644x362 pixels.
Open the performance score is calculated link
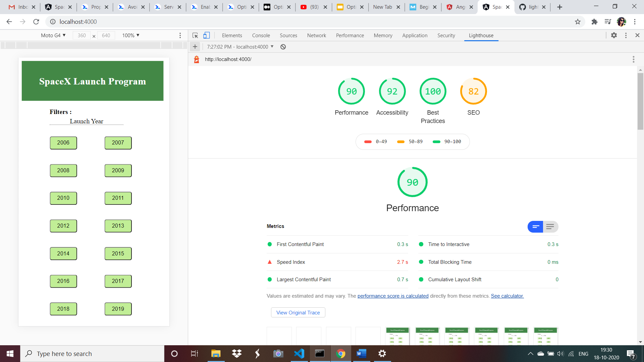[393, 296]
